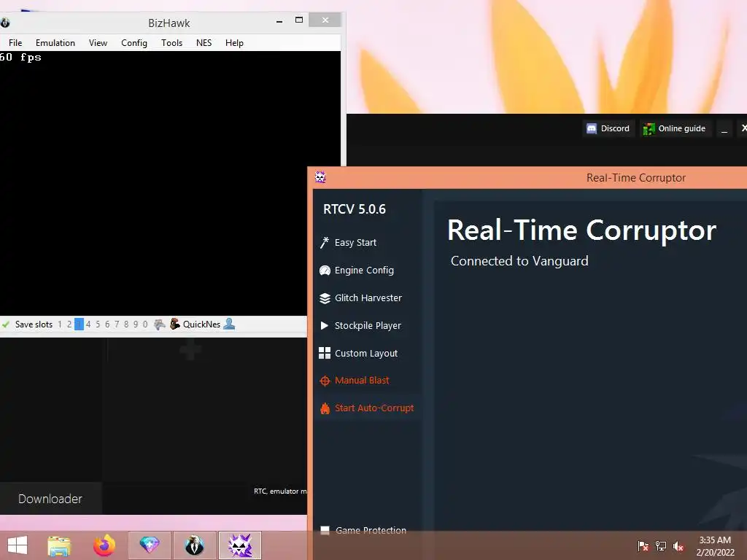Switch to BizHawk taskbar icon
The height and width of the screenshot is (560, 747).
(x=194, y=545)
